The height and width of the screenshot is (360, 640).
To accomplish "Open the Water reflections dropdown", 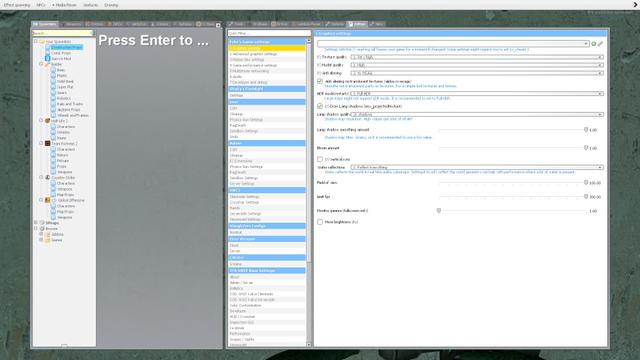I will point(477,167).
